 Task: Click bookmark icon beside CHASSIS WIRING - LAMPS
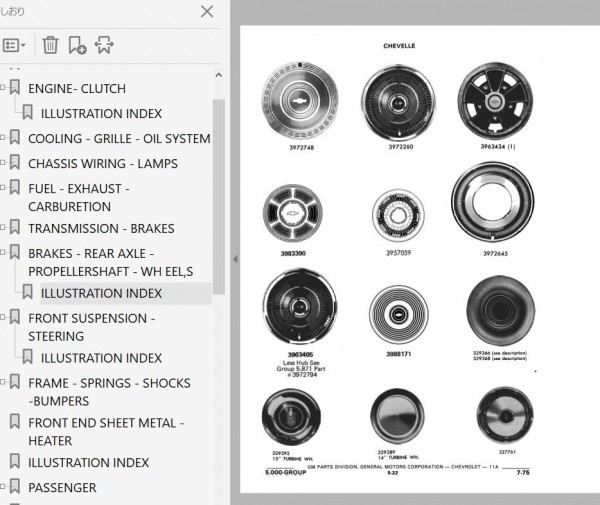point(15,162)
